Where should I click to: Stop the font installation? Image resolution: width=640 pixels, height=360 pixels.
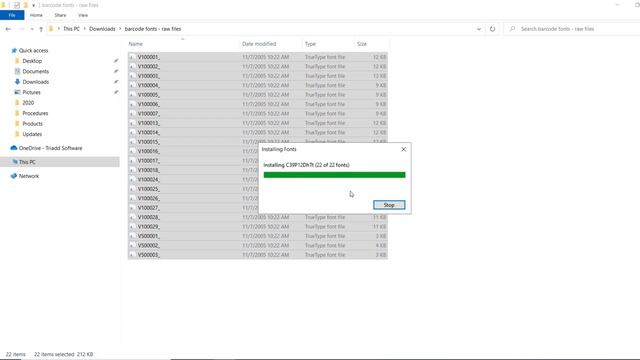coord(389,205)
